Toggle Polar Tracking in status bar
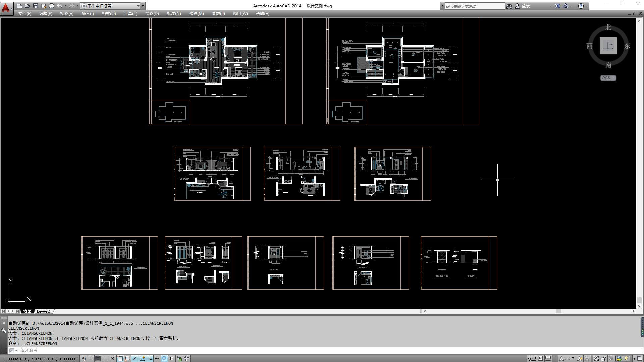 tap(113, 359)
